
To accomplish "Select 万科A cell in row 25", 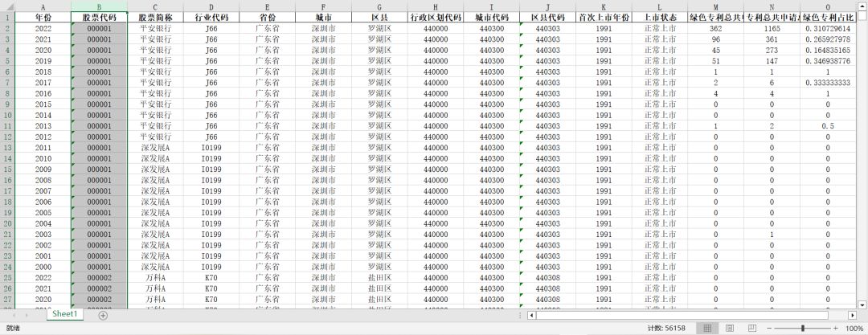I will [x=155, y=278].
